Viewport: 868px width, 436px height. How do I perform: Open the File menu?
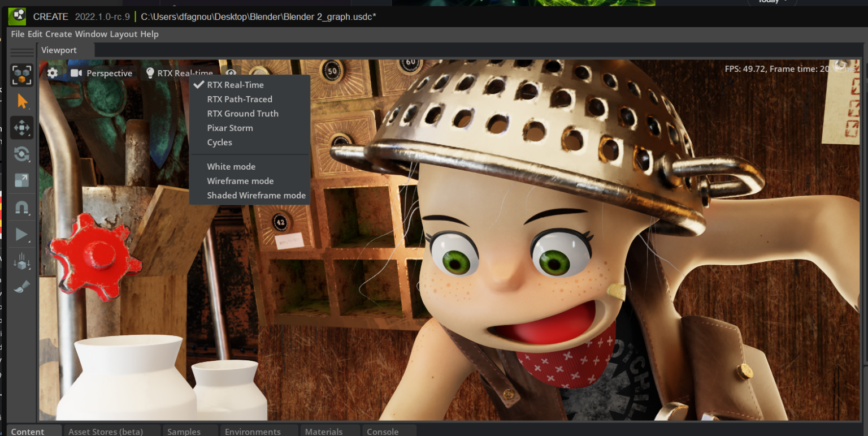tap(18, 34)
